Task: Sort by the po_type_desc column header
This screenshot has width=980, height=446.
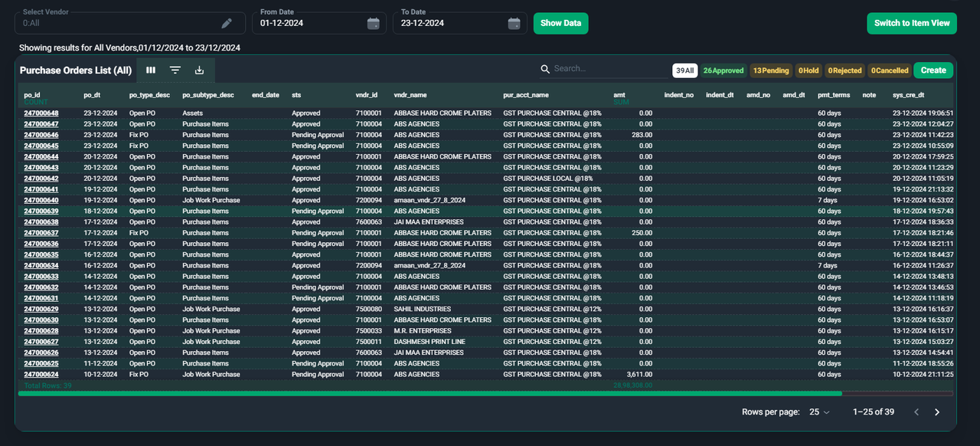Action: 149,95
